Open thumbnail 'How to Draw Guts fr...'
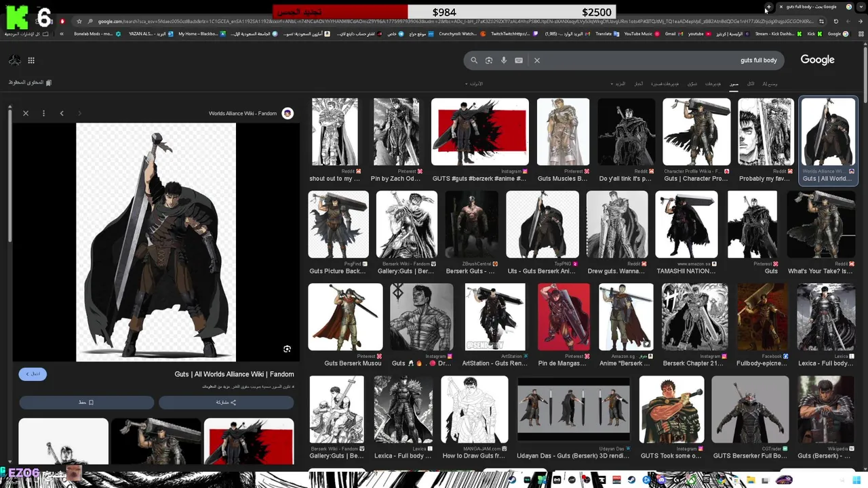Image resolution: width=868 pixels, height=488 pixels. point(474,409)
